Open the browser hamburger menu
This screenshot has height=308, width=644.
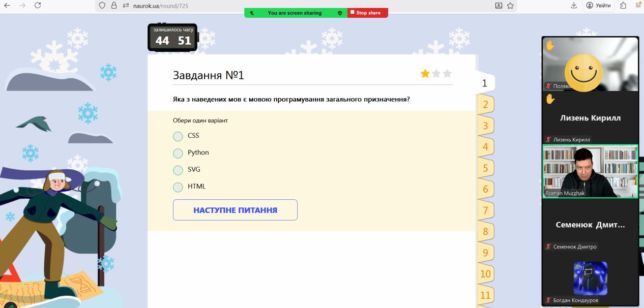pos(638,6)
